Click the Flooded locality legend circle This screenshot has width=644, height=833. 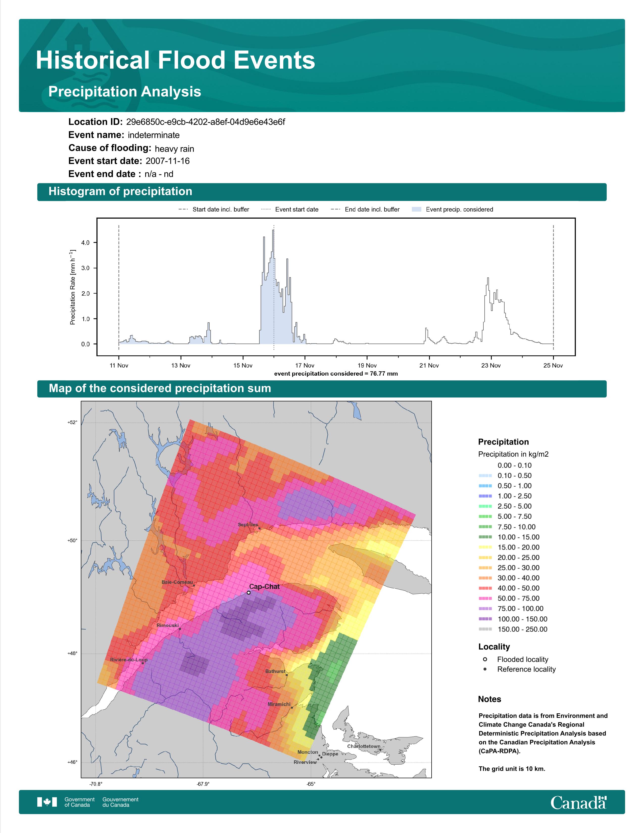(485, 659)
